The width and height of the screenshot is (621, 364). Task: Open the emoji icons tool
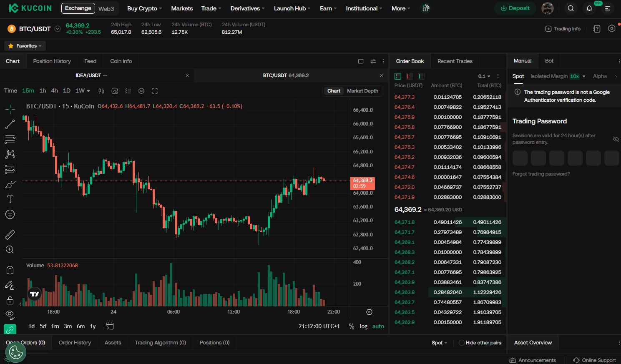pyautogui.click(x=10, y=214)
